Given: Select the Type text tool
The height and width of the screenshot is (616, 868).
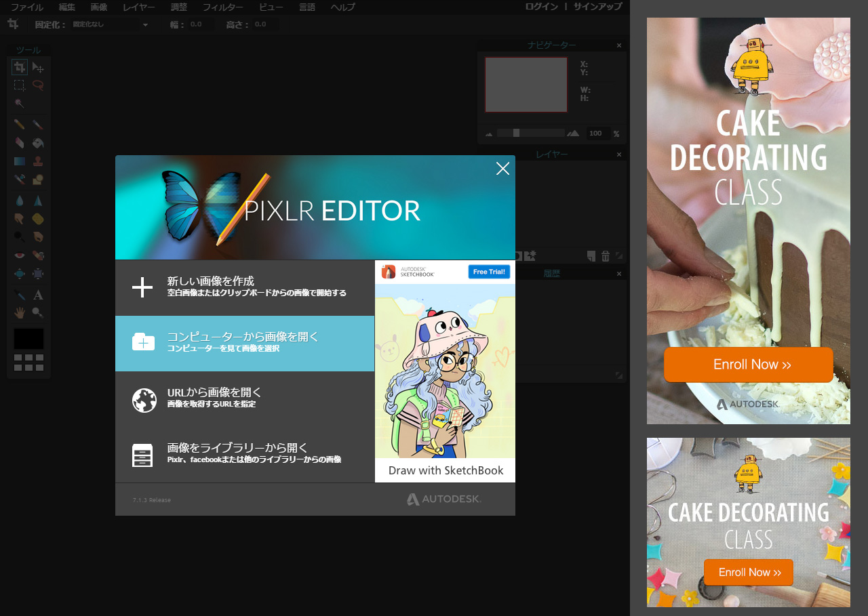Looking at the screenshot, I should tap(38, 295).
